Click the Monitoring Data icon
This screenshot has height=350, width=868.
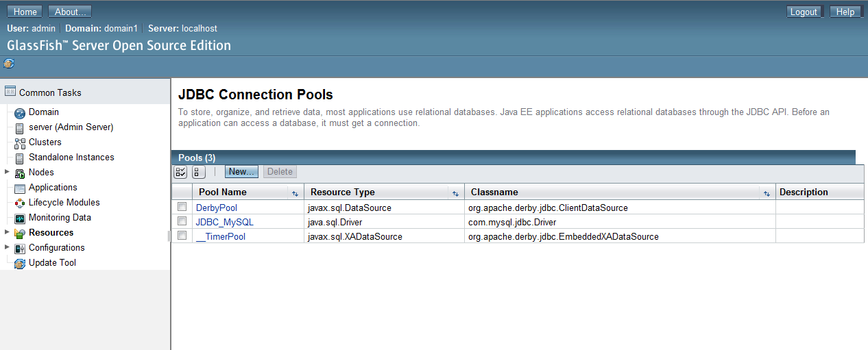pos(20,218)
